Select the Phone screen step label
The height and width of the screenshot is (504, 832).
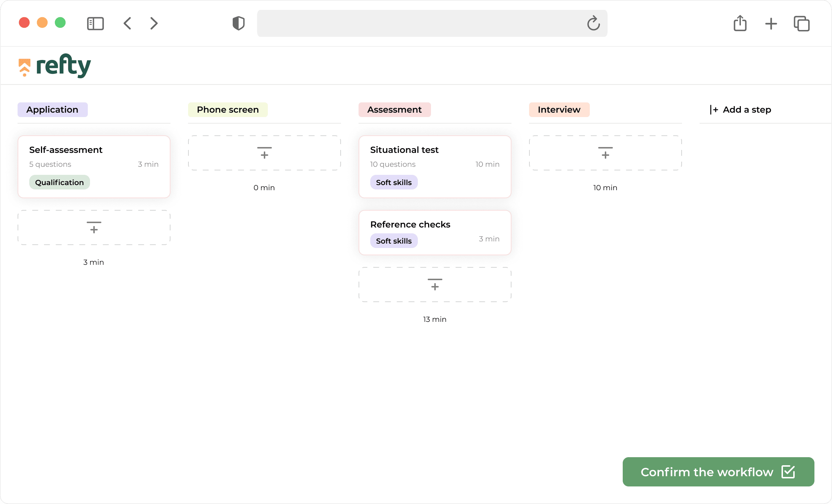[x=228, y=110]
